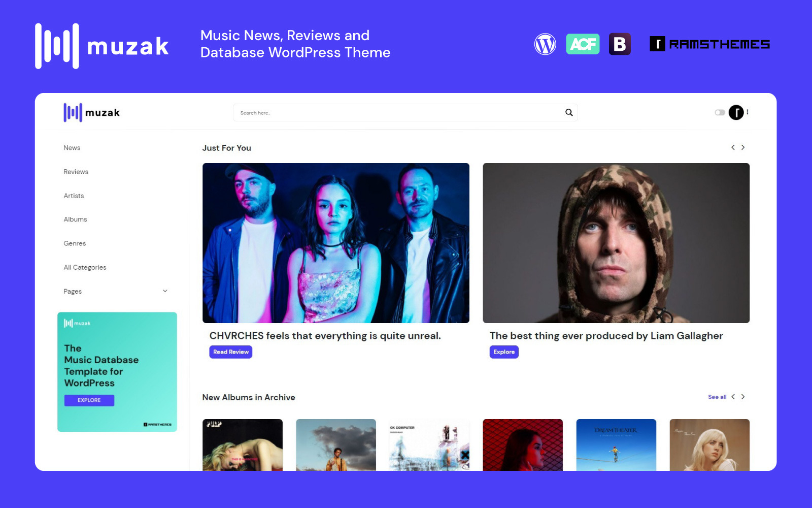
Task: Open the Artists section
Action: pyautogui.click(x=74, y=196)
